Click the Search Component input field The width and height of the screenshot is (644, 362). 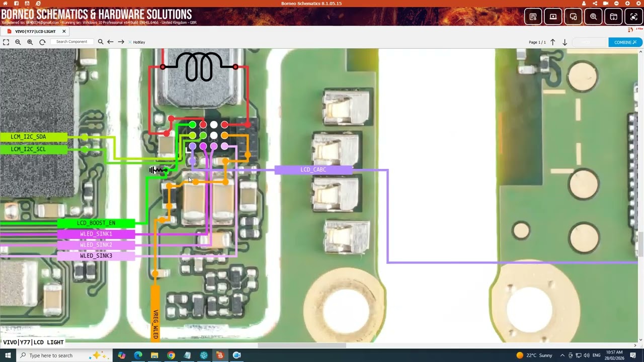tap(73, 42)
